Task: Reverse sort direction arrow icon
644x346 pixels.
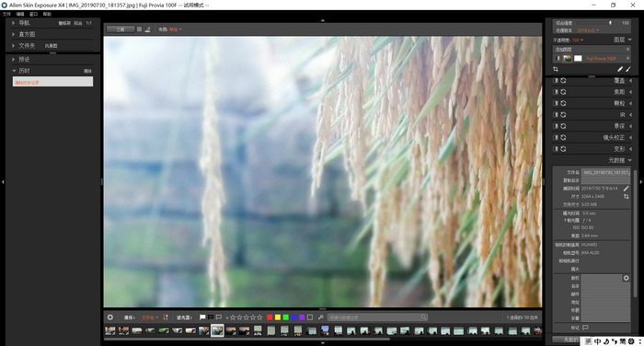Action: coord(166,317)
